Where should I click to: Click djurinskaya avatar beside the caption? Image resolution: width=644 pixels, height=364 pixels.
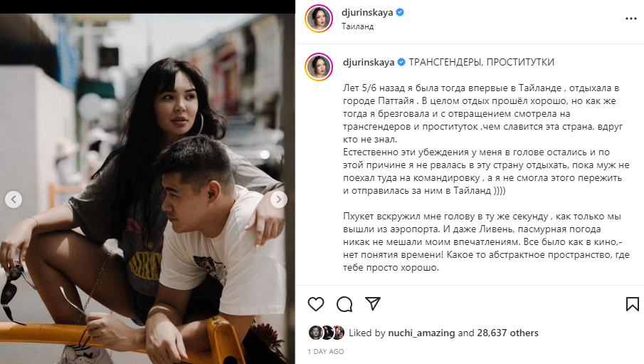pyautogui.click(x=319, y=67)
